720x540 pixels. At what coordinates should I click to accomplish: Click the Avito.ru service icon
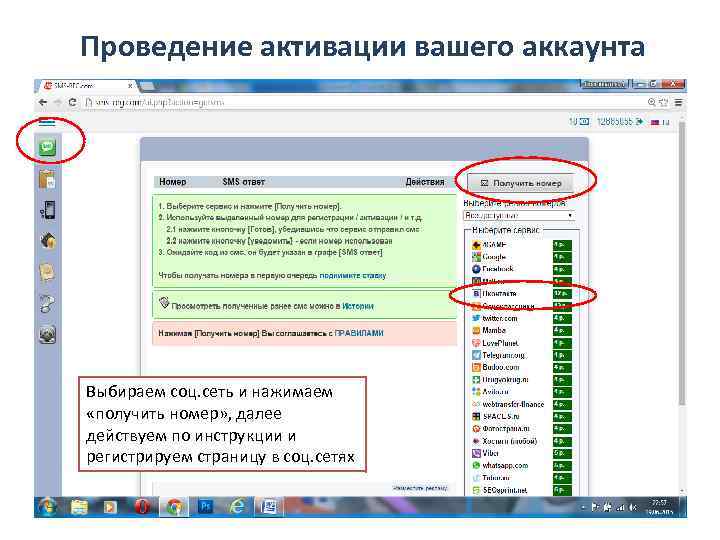pyautogui.click(x=476, y=392)
